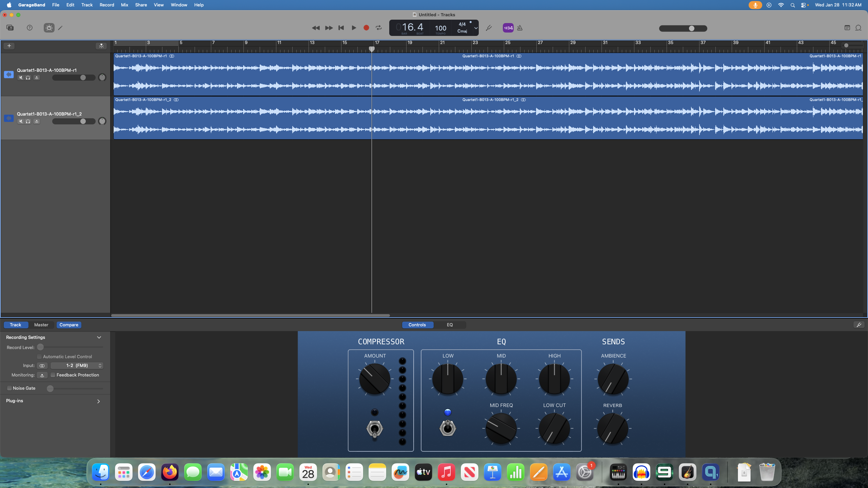Click the MID FREQ knob

[x=501, y=428]
